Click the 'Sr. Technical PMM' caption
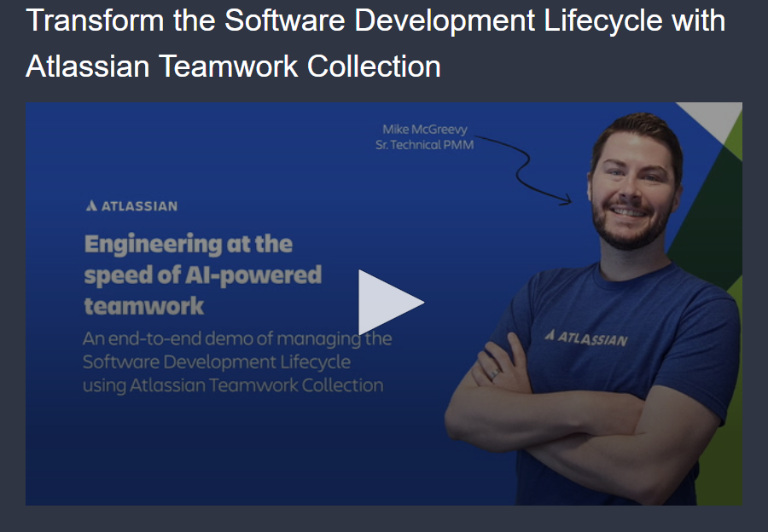 click(425, 145)
